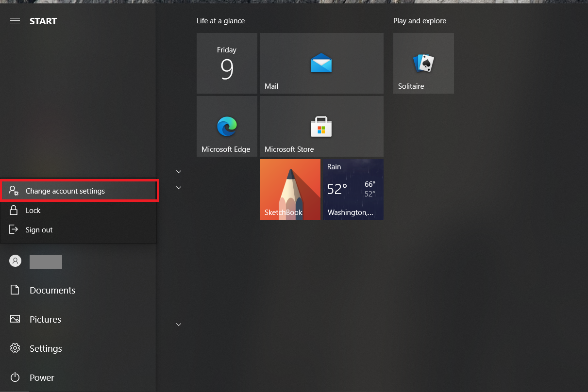The width and height of the screenshot is (588, 392).
Task: Open the Friday 9 calendar tile
Action: pos(227,63)
